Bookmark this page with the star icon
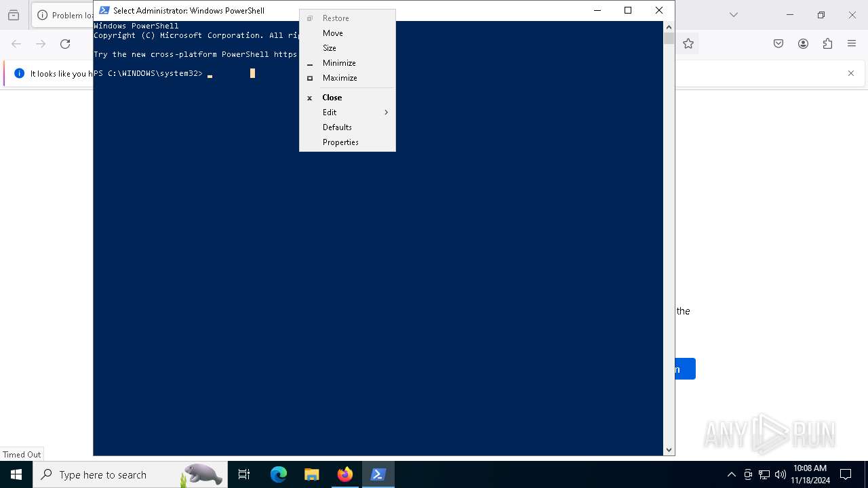868x488 pixels. [x=688, y=44]
